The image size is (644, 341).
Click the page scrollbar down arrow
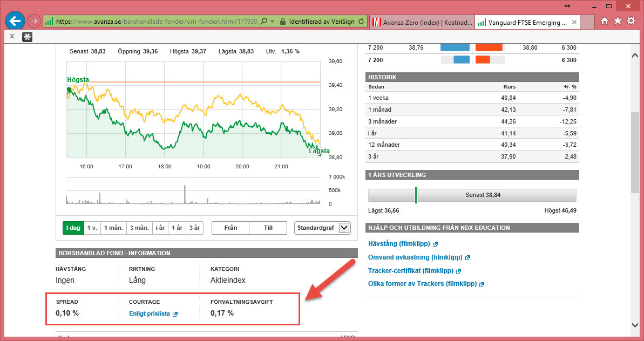click(x=635, y=324)
